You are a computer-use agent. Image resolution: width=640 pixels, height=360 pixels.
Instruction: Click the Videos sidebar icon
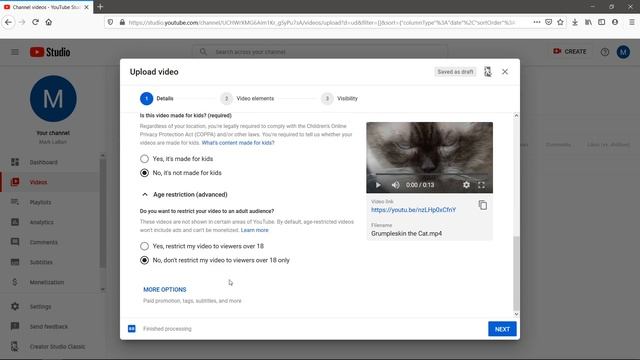pyautogui.click(x=15, y=182)
